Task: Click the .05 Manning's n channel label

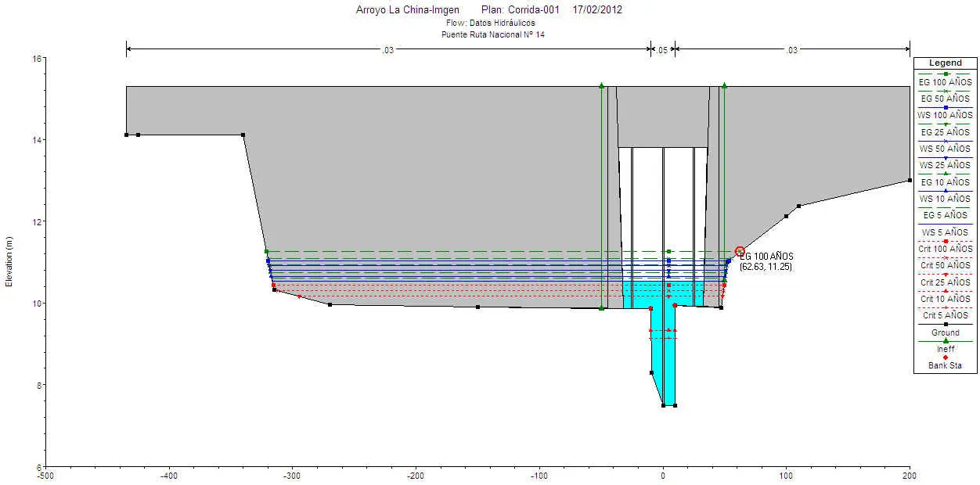Action: point(662,50)
